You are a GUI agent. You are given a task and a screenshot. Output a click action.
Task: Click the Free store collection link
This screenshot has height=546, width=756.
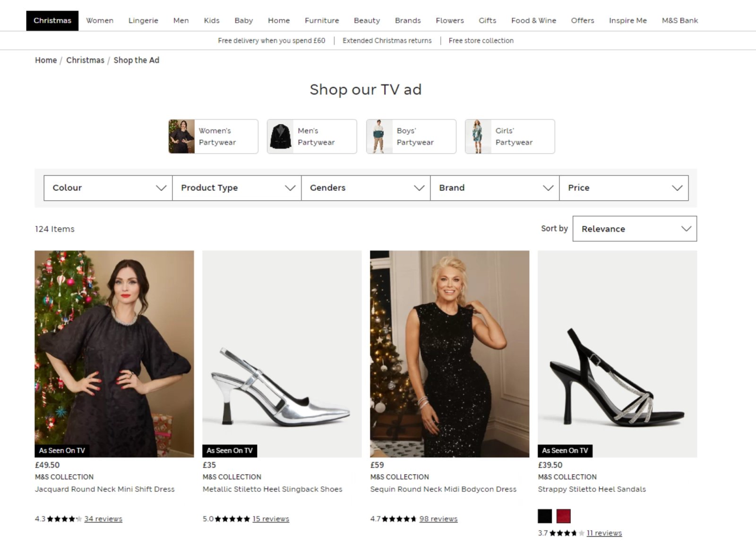pyautogui.click(x=481, y=41)
